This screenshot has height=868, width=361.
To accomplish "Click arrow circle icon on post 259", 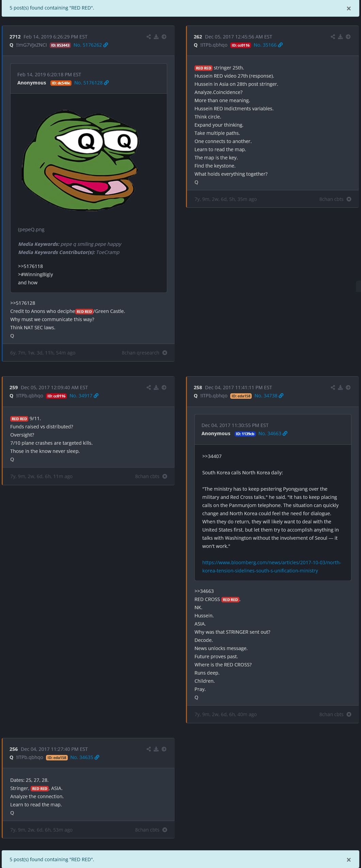I will pyautogui.click(x=164, y=388).
